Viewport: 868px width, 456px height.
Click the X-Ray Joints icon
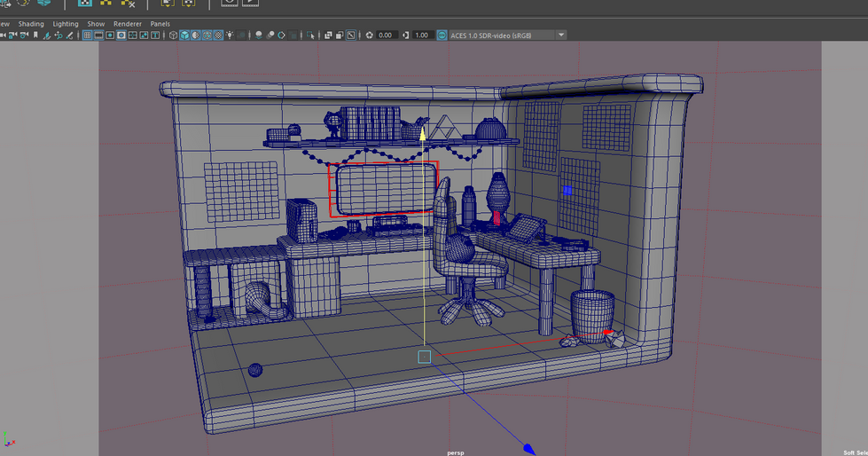(350, 35)
